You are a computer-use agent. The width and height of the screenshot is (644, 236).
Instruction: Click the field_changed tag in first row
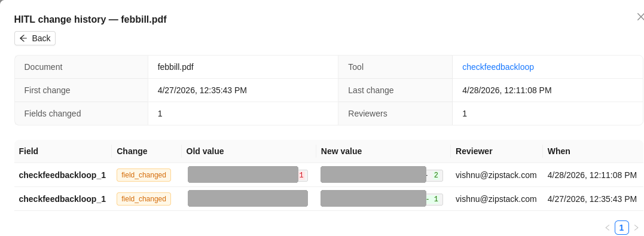[144, 175]
